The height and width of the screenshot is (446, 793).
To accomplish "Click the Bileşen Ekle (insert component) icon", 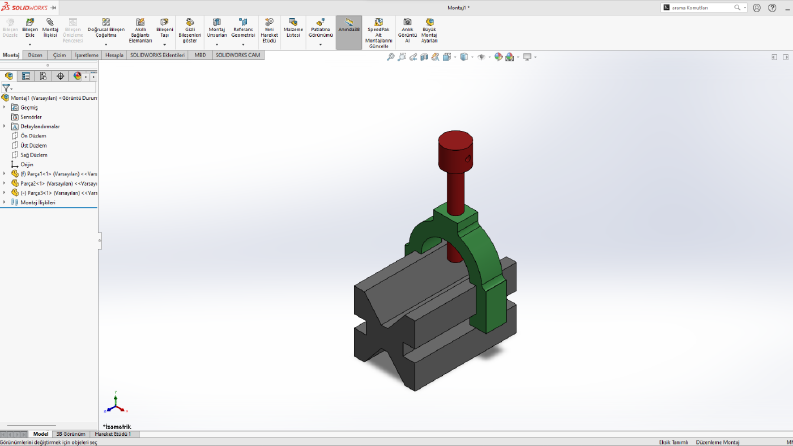I will click(30, 22).
